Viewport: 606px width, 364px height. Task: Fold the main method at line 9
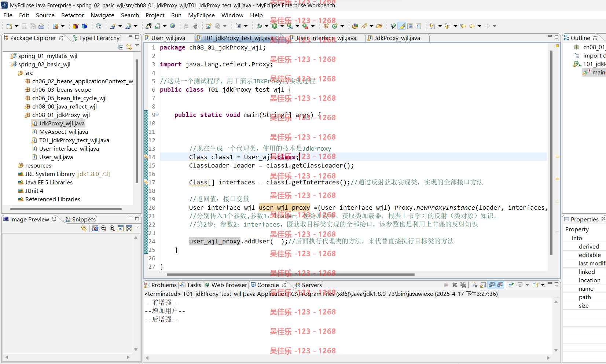click(157, 114)
